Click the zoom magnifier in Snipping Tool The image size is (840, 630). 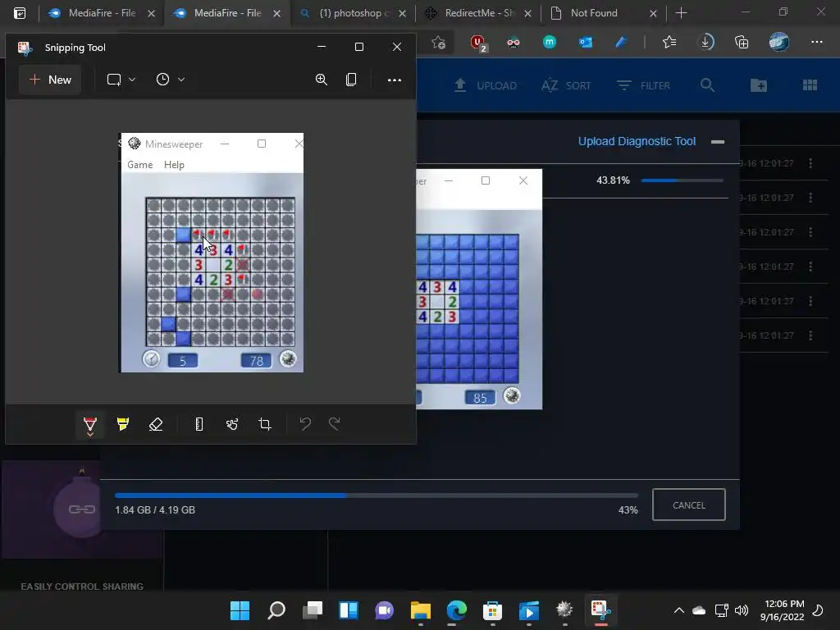[x=322, y=80]
